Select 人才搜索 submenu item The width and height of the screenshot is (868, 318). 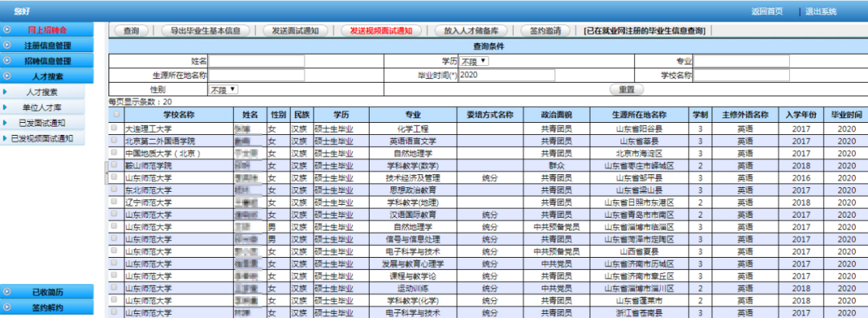(x=42, y=92)
